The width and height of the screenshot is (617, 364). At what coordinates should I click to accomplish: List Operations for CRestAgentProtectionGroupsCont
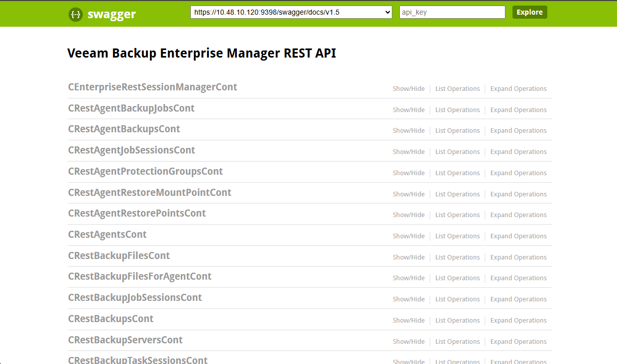[x=457, y=173]
